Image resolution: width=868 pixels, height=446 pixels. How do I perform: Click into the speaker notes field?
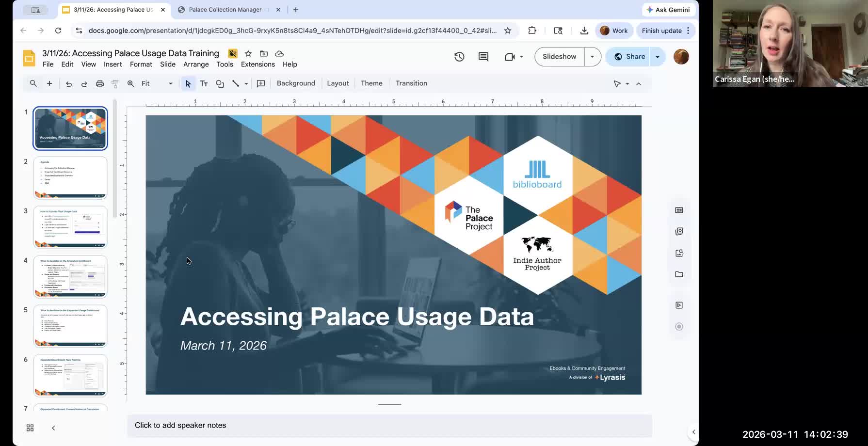[x=389, y=425]
